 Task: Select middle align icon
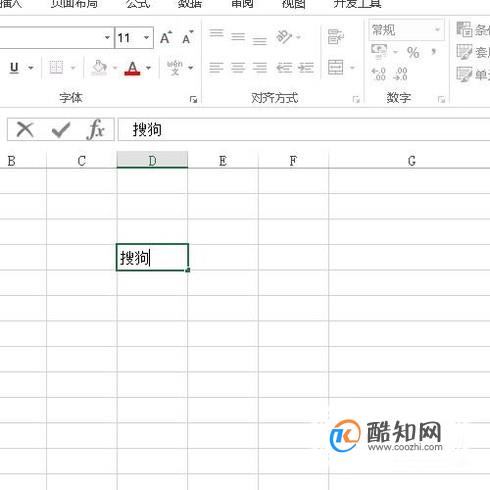coord(238,36)
